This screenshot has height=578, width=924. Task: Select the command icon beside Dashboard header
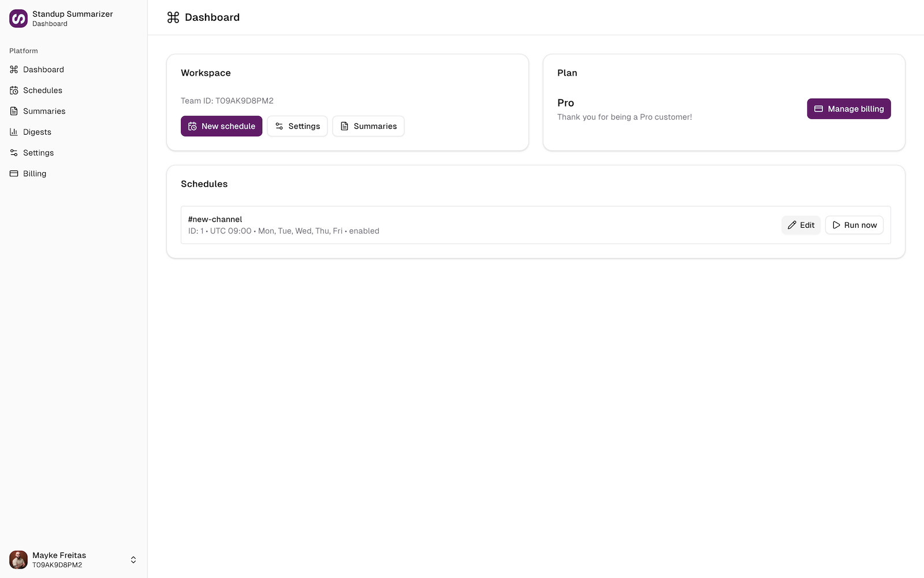[x=172, y=17]
